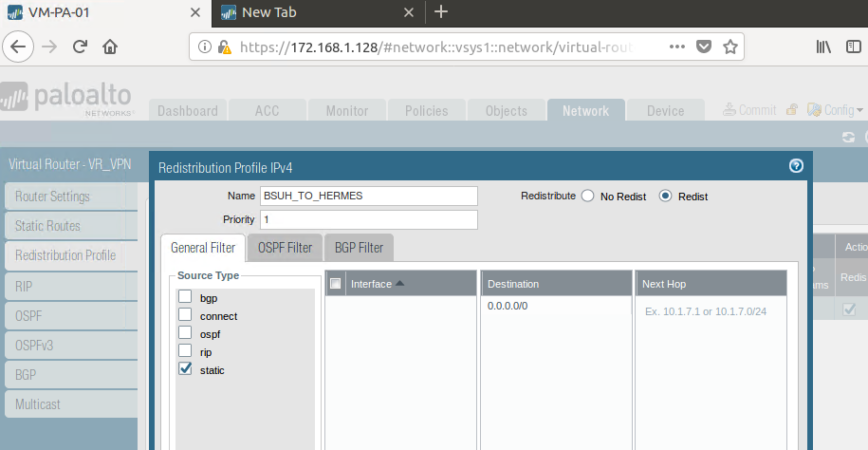Select the No Redist radio button
This screenshot has width=868, height=450.
[x=587, y=197]
